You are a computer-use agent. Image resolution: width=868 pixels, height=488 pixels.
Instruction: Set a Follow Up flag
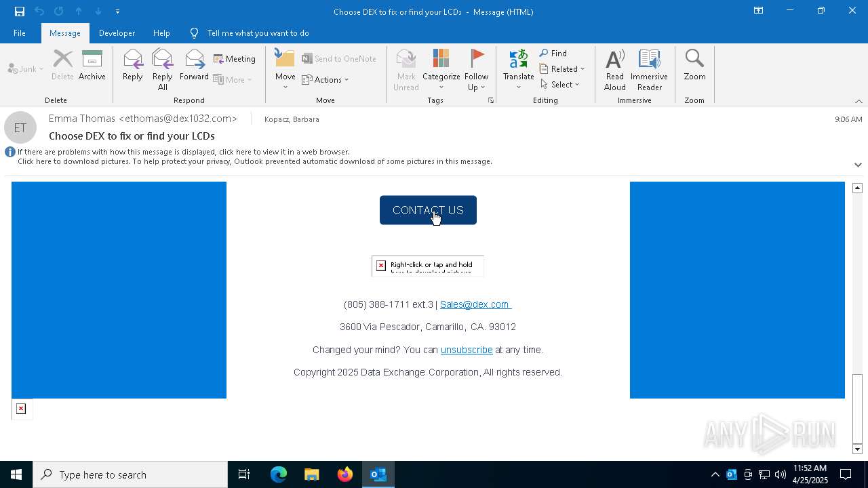[x=476, y=70]
